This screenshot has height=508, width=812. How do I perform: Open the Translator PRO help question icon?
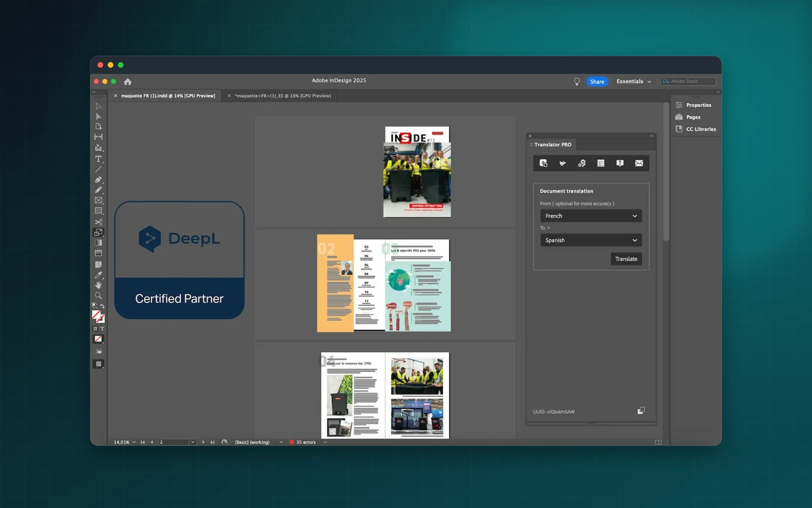620,163
